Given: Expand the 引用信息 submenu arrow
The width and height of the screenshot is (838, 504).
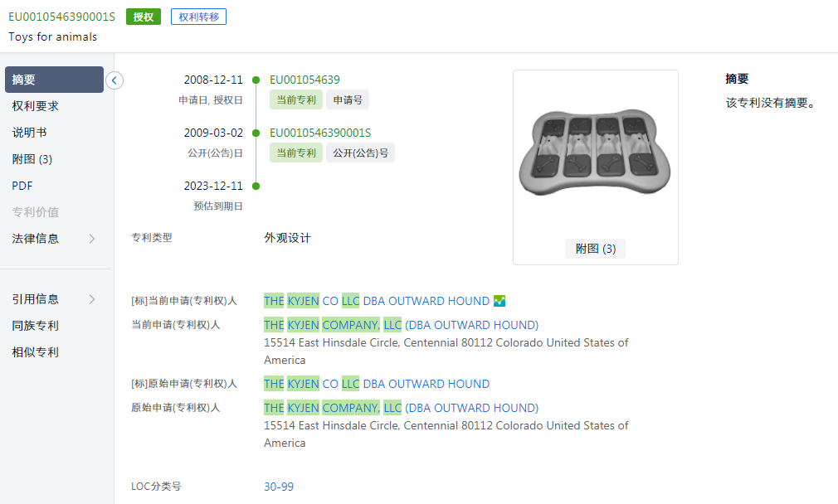Looking at the screenshot, I should pos(92,299).
